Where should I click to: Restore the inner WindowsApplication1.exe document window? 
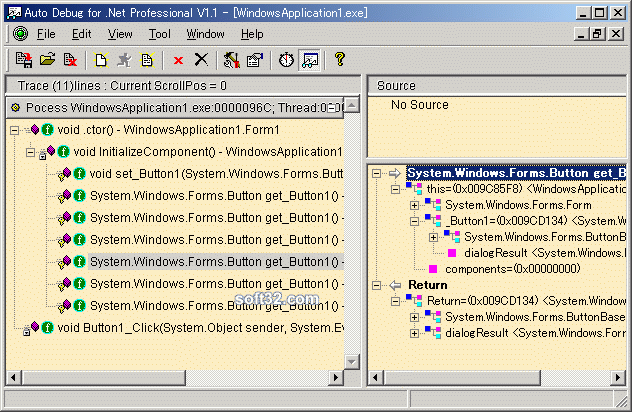click(x=597, y=34)
